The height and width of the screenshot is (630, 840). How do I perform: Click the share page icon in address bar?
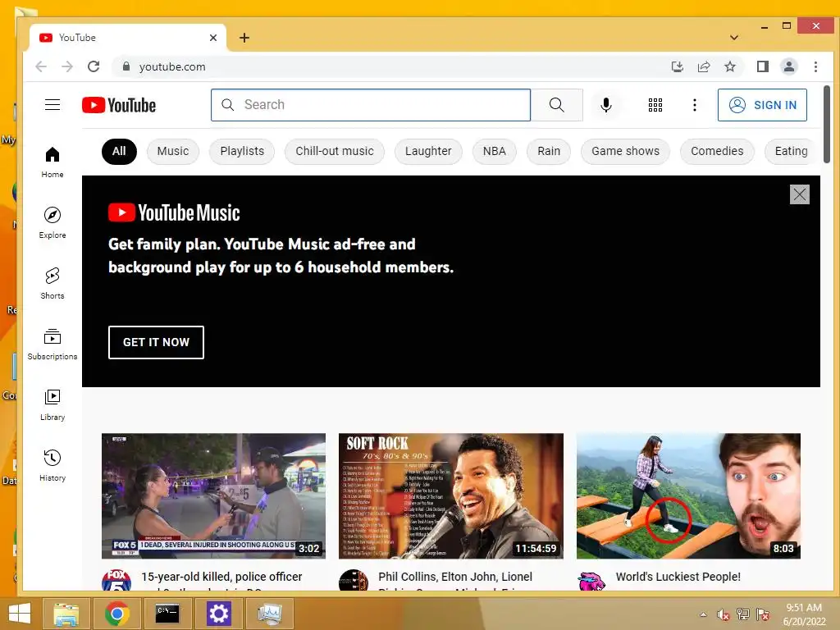point(703,66)
